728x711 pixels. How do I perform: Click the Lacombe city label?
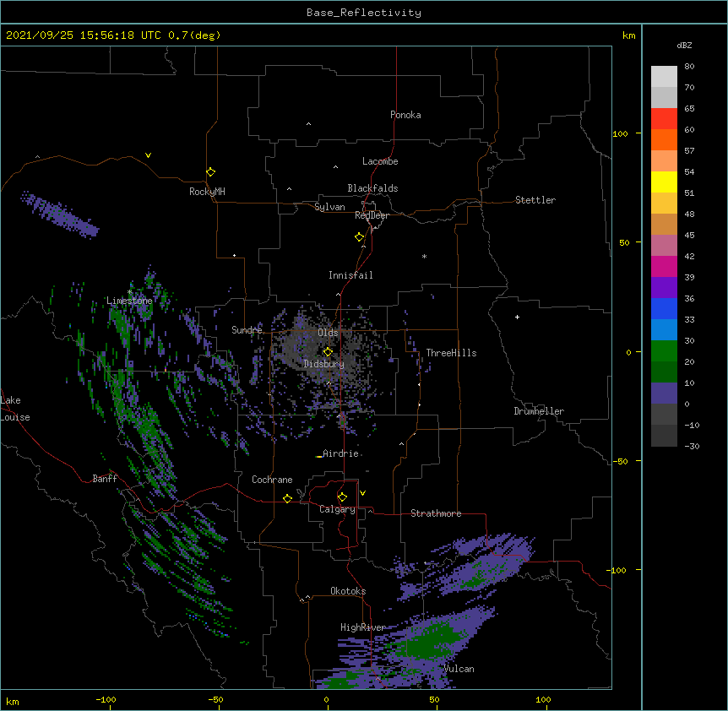(380, 161)
